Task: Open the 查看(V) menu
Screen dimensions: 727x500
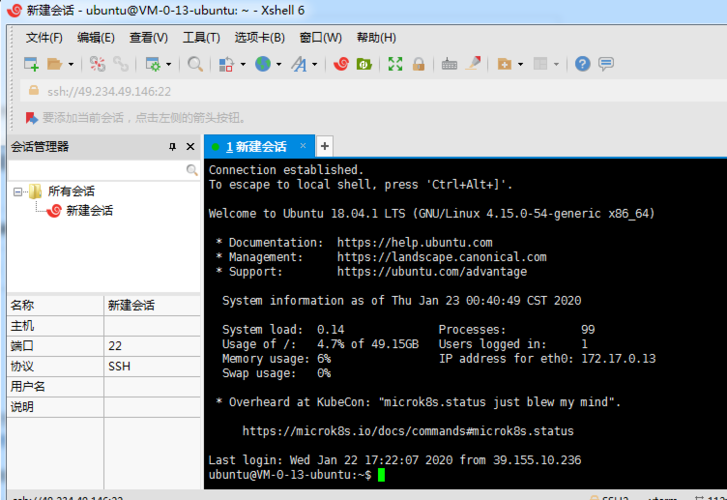Action: pyautogui.click(x=148, y=38)
